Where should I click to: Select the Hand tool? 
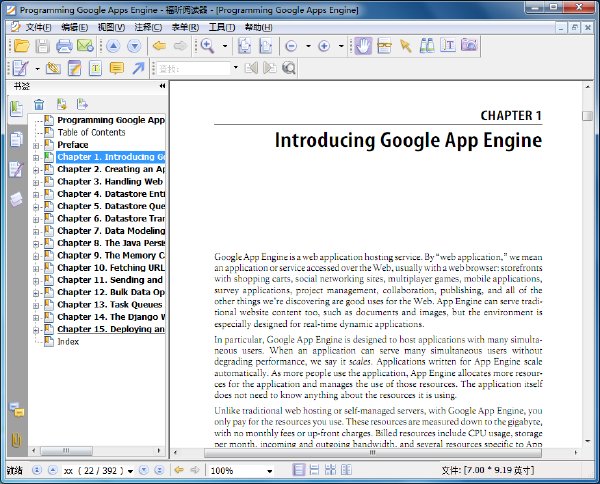(363, 46)
